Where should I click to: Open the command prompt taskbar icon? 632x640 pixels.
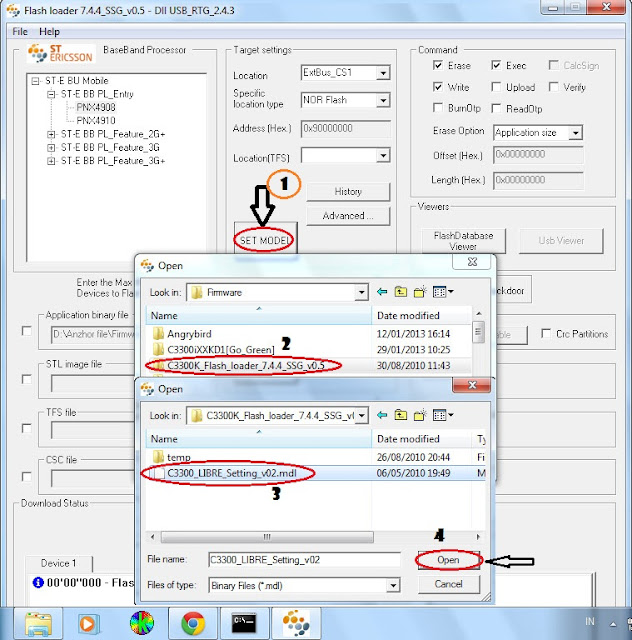point(244,624)
